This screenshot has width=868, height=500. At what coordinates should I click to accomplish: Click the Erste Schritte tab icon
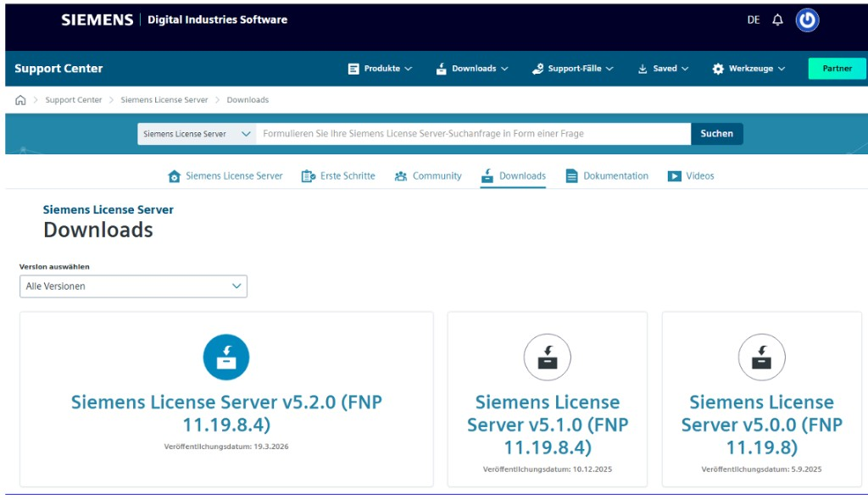tap(309, 176)
